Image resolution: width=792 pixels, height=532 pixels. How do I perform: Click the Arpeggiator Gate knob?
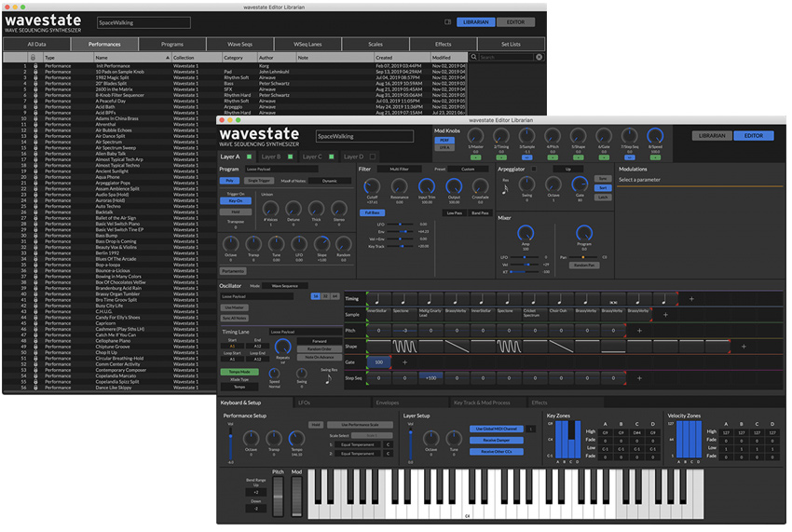coord(580,184)
